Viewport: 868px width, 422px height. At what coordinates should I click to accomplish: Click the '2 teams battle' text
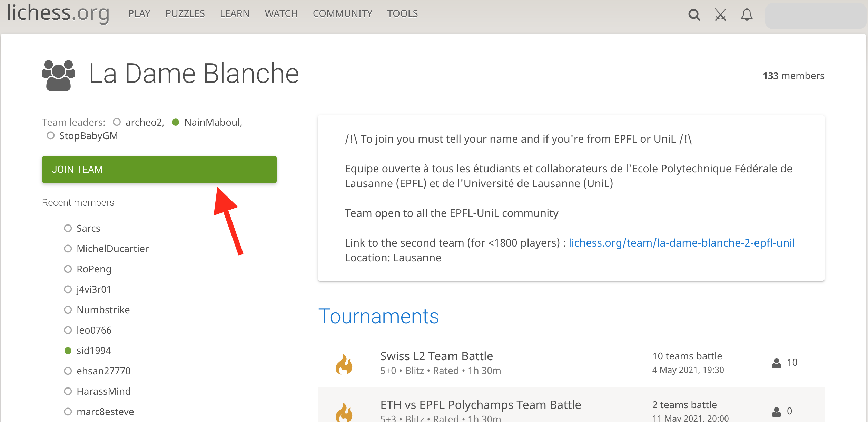[x=684, y=405]
